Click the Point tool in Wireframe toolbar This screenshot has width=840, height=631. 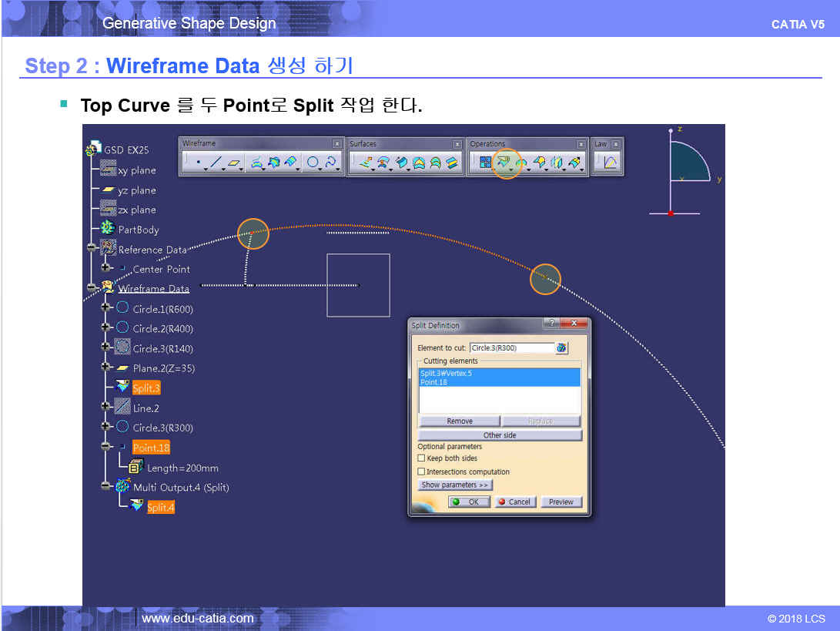[199, 163]
